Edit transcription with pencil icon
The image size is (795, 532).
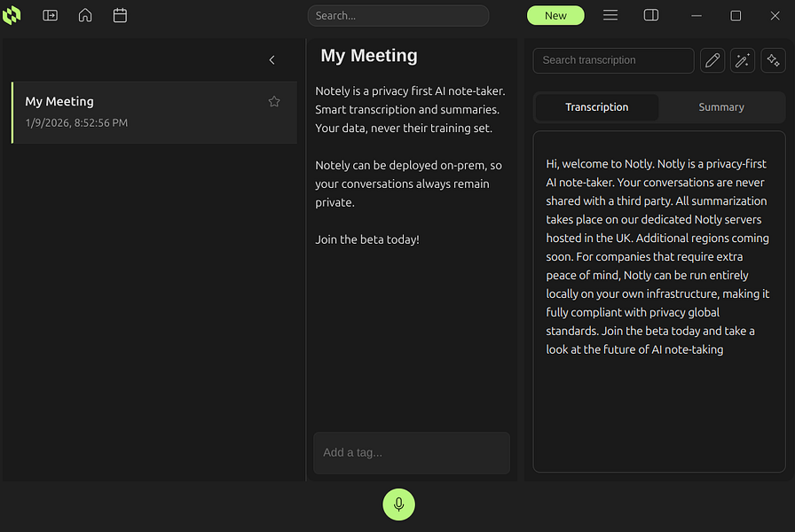tap(712, 60)
